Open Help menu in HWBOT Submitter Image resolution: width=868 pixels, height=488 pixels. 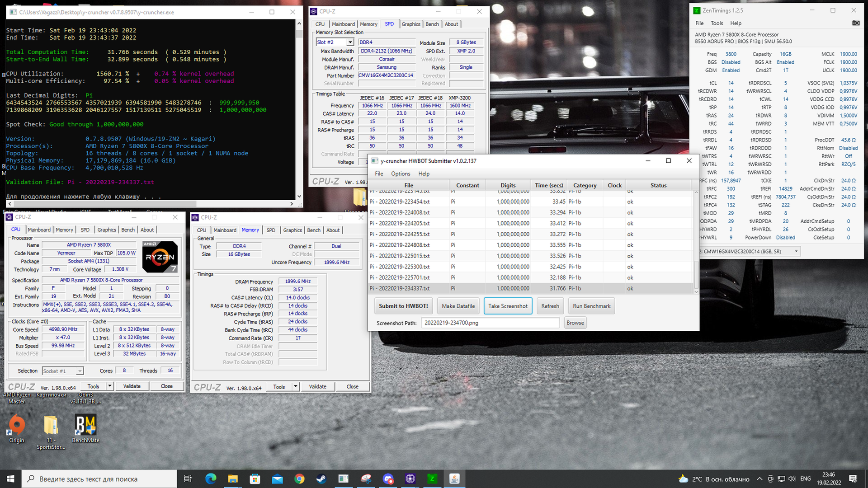[x=424, y=174]
